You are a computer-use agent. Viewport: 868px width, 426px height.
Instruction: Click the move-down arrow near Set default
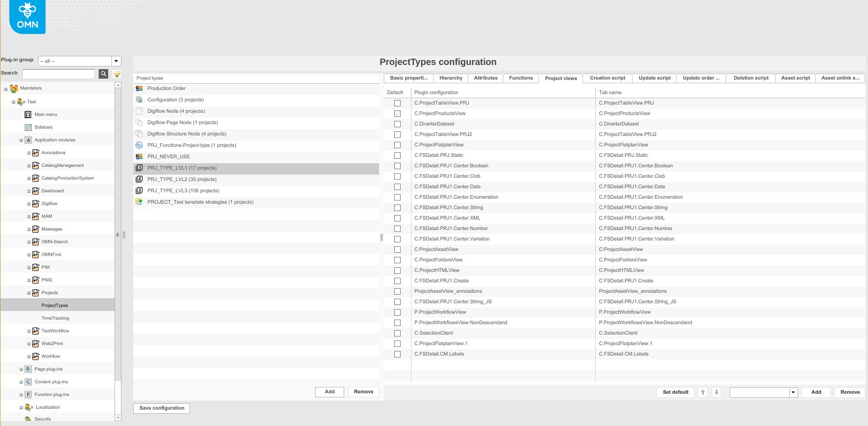click(717, 392)
